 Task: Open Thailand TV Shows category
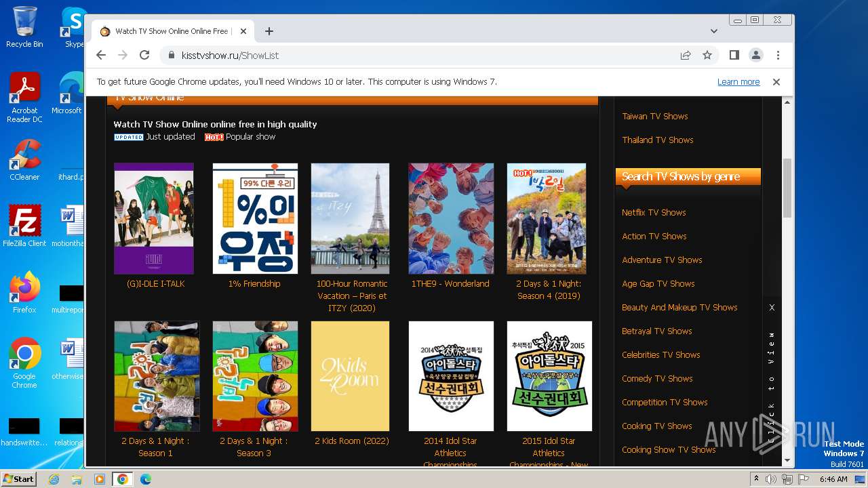click(x=658, y=140)
